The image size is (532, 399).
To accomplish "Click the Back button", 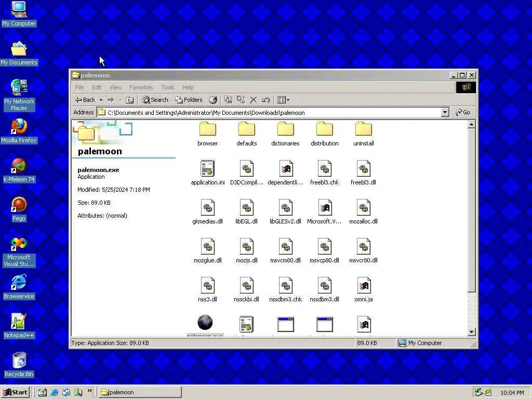I will click(x=86, y=100).
